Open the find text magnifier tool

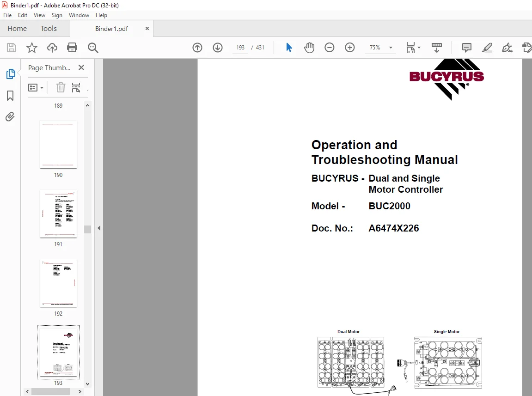click(x=92, y=48)
